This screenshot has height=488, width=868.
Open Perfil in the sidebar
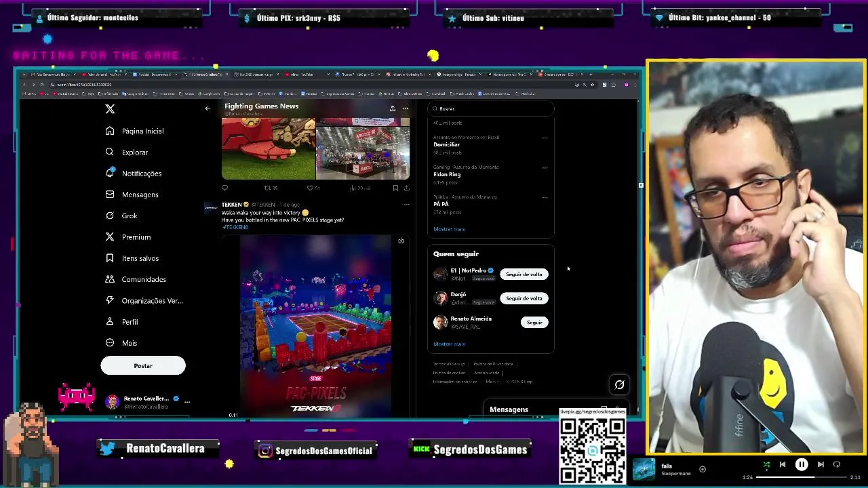click(122, 321)
